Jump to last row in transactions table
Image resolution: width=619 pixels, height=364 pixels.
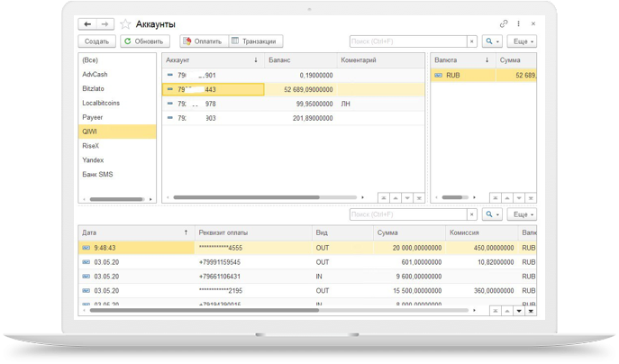click(x=531, y=311)
